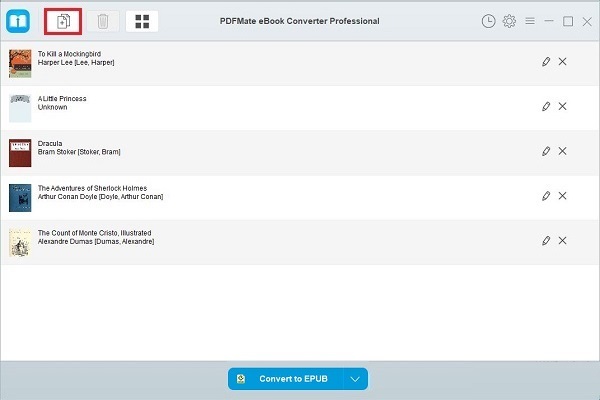Screen dimensions: 600x400
Task: Switch to grid view layout
Action: [142, 21]
